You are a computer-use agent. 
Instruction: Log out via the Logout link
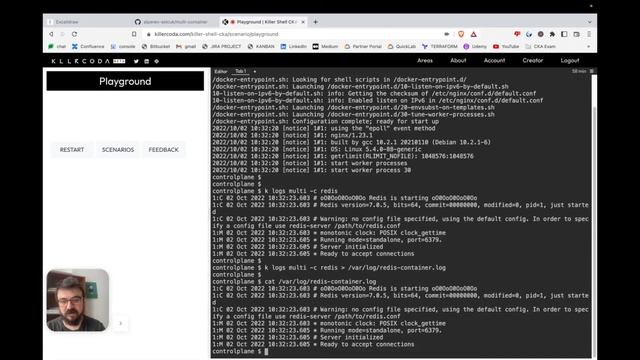570,60
